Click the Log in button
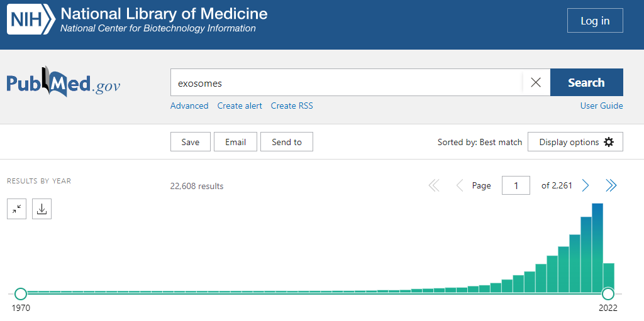 (x=594, y=21)
